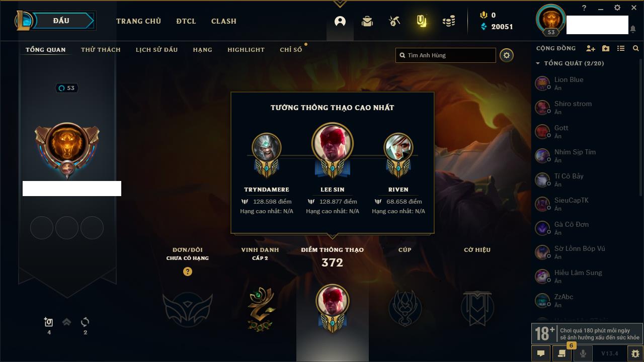
Task: Open the champion search settings gear
Action: (507, 55)
